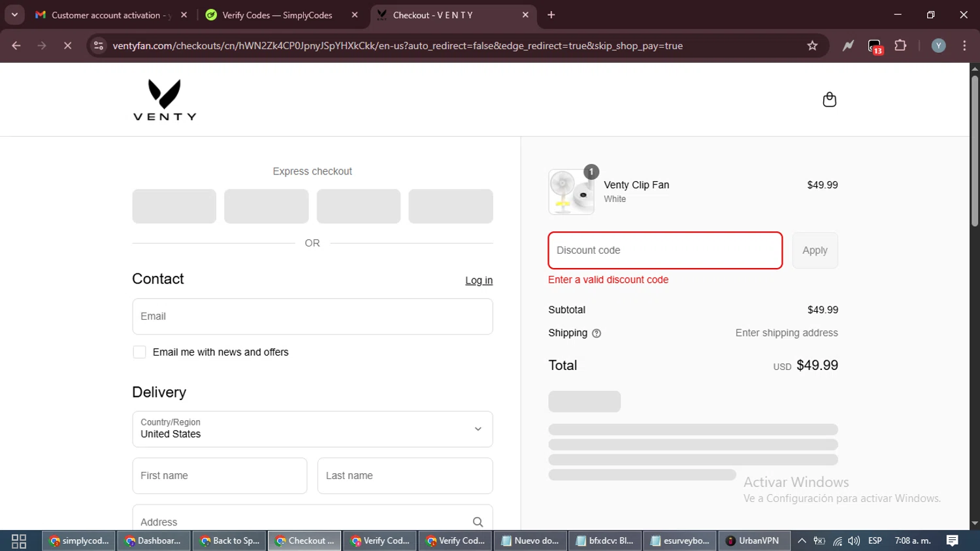Open Nuevo do... taskbar window
The width and height of the screenshot is (980, 551).
point(531,541)
